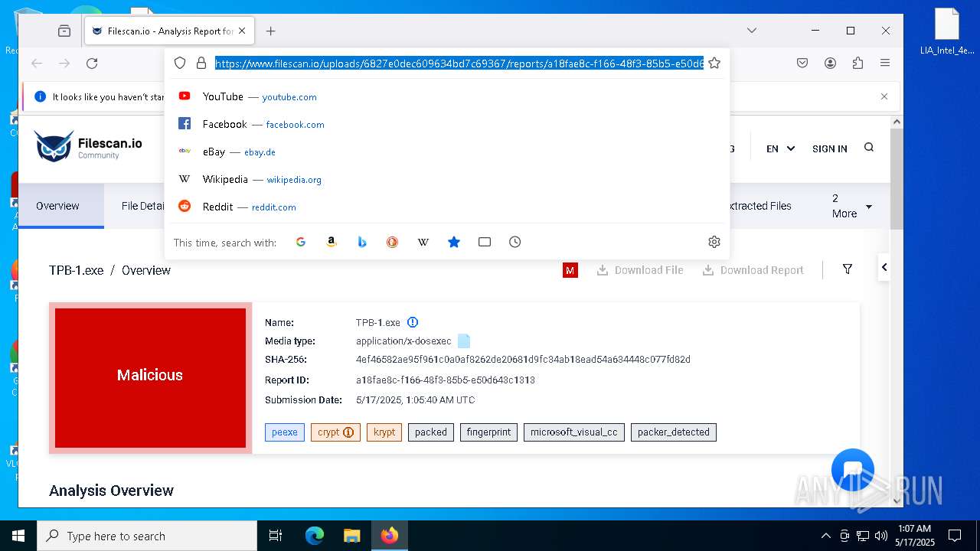Expand 2 More tabs dropdown

coord(852,206)
